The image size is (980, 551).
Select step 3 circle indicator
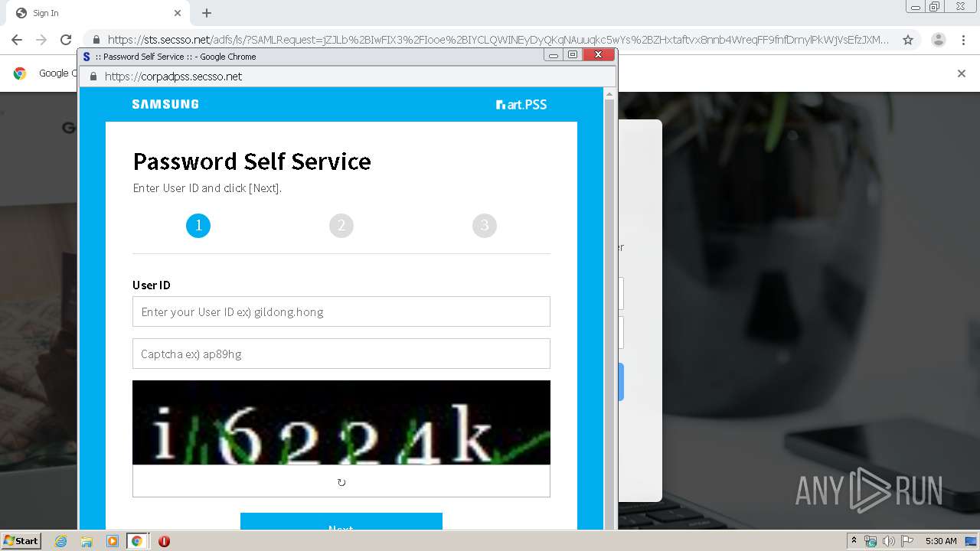tap(485, 225)
